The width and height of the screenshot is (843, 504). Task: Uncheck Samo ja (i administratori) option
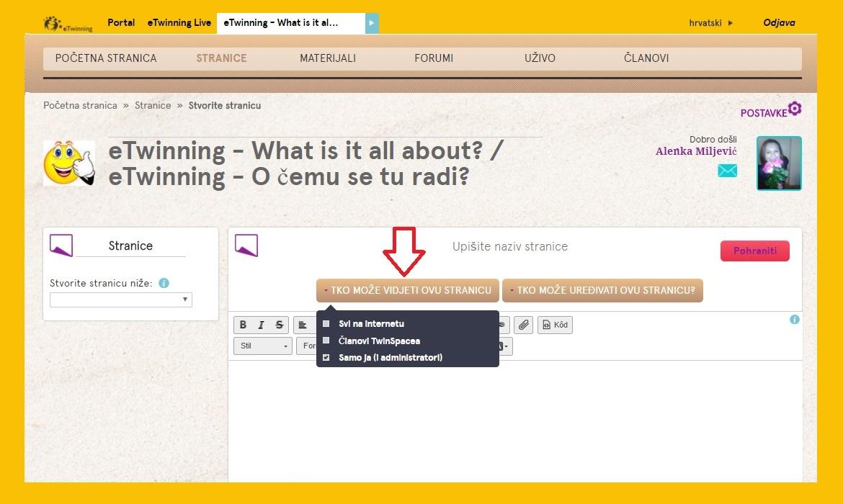point(326,357)
